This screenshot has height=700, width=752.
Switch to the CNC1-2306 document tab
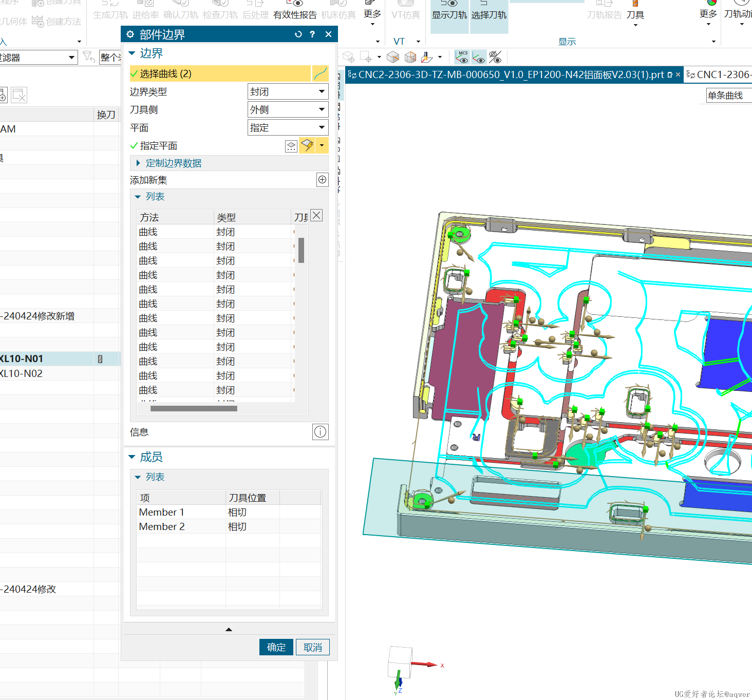pyautogui.click(x=719, y=75)
